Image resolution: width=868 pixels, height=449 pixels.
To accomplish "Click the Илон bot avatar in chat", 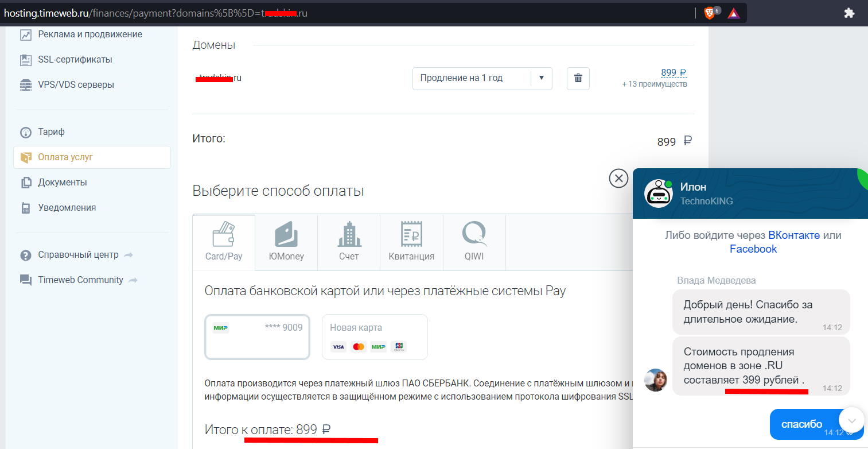I will (658, 193).
